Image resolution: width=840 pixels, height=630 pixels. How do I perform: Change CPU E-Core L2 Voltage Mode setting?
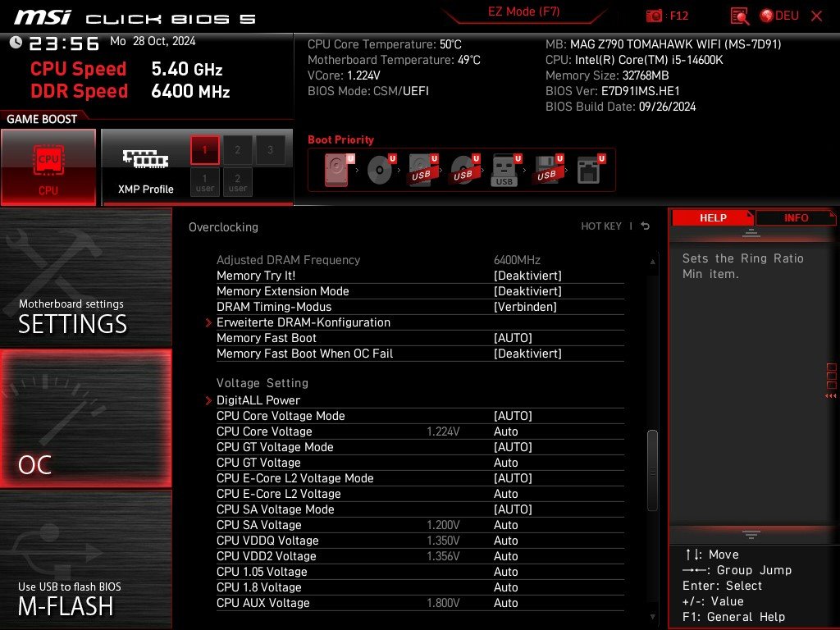pyautogui.click(x=513, y=478)
